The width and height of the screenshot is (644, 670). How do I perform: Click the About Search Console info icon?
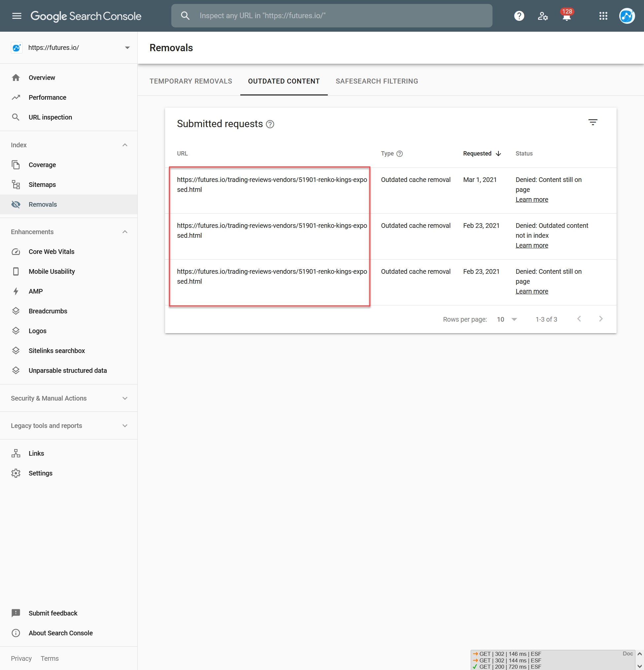(16, 633)
